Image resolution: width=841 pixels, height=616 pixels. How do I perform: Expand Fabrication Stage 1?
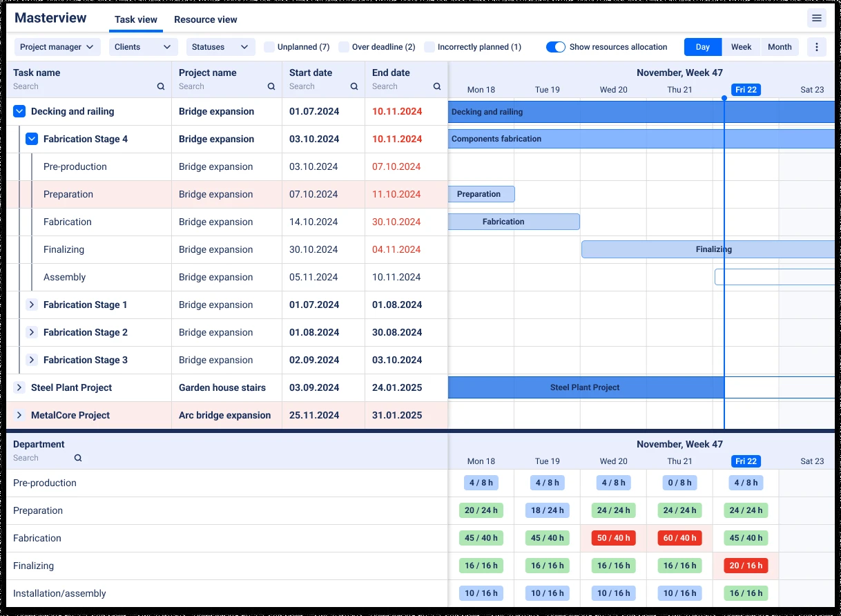32,305
